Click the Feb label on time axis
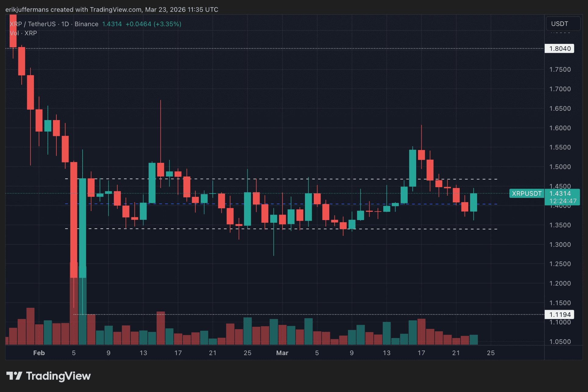588x392 pixels. point(39,353)
